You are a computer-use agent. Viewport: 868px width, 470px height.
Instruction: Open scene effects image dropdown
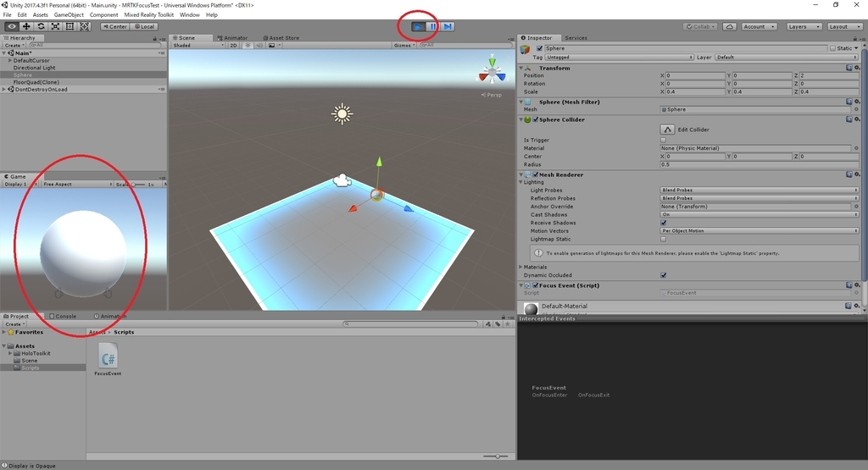click(274, 46)
